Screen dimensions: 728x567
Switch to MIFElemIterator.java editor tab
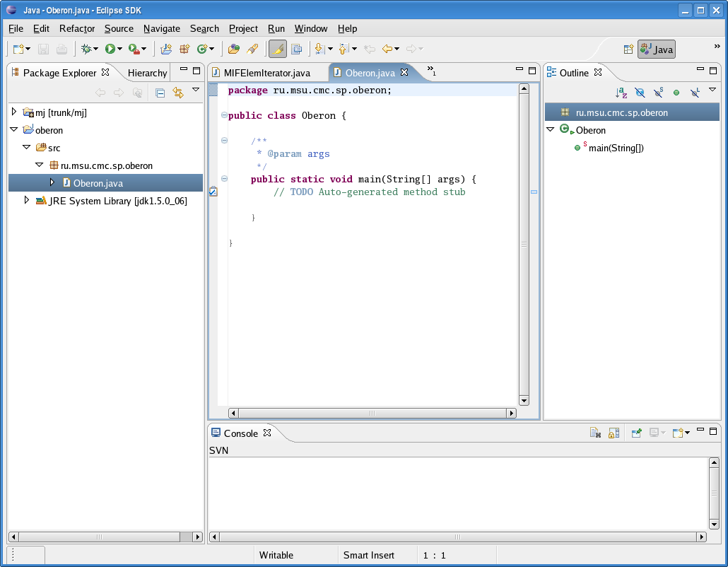pyautogui.click(x=266, y=73)
